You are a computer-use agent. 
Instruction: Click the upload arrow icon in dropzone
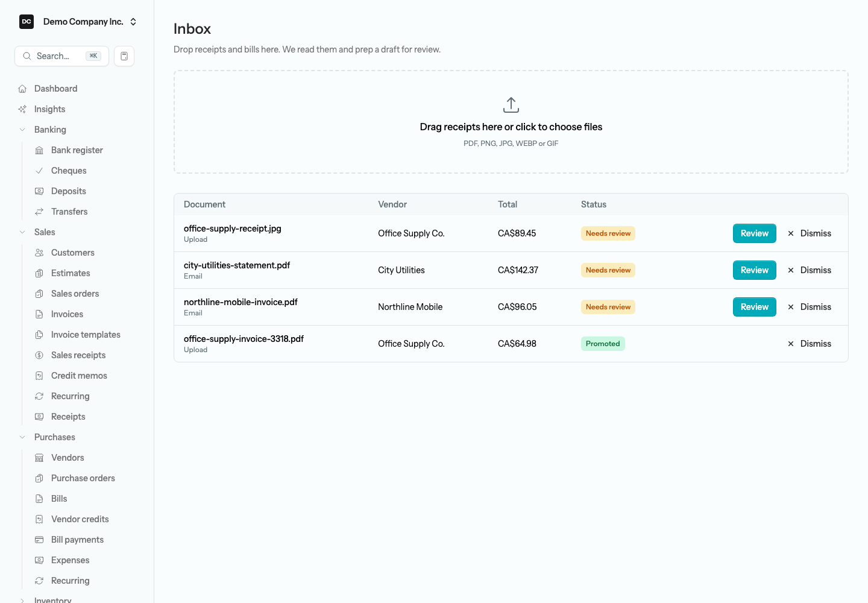pyautogui.click(x=511, y=105)
